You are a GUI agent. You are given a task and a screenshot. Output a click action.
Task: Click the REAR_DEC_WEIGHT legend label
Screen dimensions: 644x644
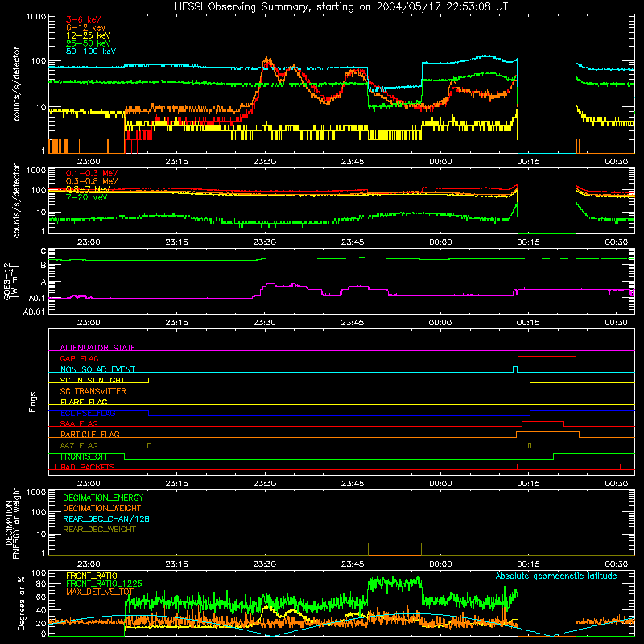coord(99,530)
